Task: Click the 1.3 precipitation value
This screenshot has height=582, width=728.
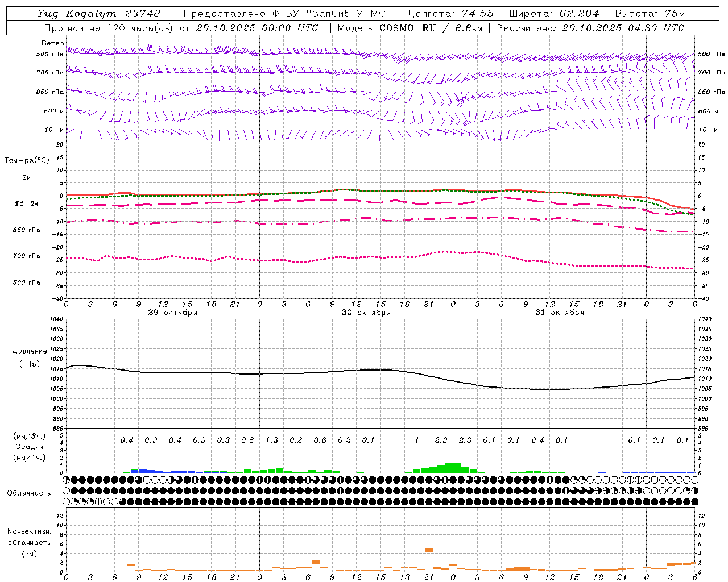Action: pos(272,440)
